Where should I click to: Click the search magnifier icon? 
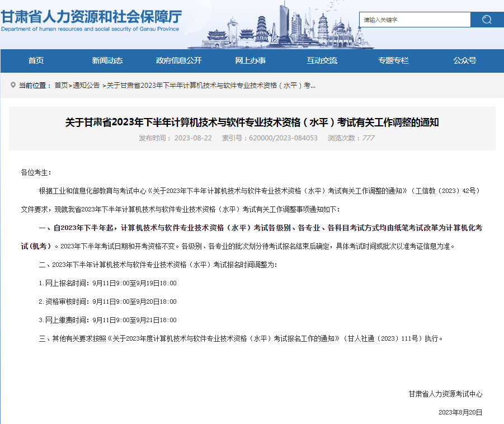486,20
